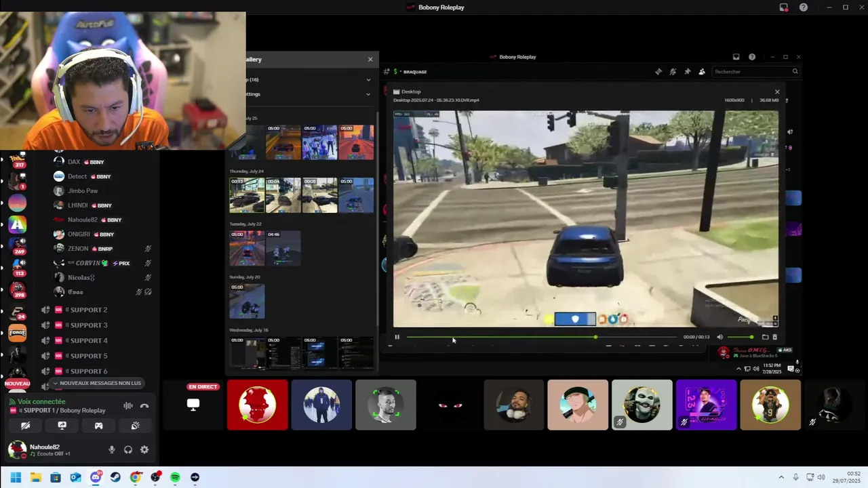Toggle camera in voice panel
The image size is (868, 488).
coord(25,426)
